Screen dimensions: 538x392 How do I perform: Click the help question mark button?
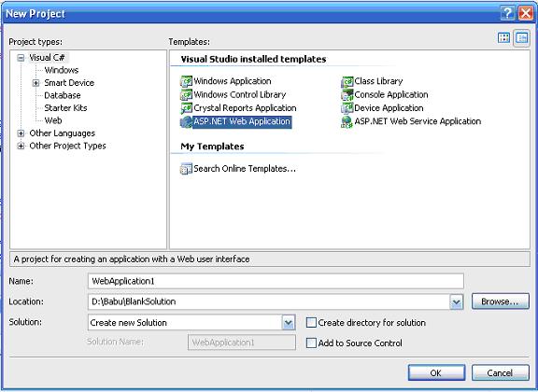pos(507,13)
